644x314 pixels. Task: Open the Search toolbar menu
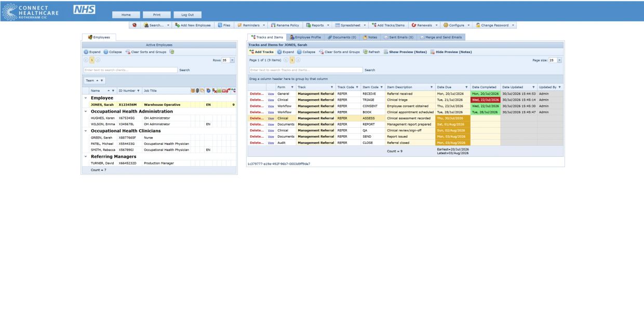pos(157,25)
